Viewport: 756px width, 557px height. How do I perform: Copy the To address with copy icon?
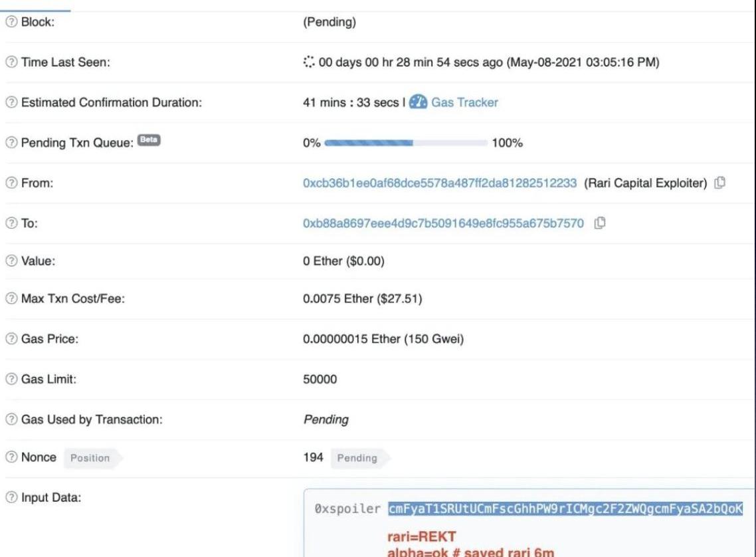coord(600,223)
